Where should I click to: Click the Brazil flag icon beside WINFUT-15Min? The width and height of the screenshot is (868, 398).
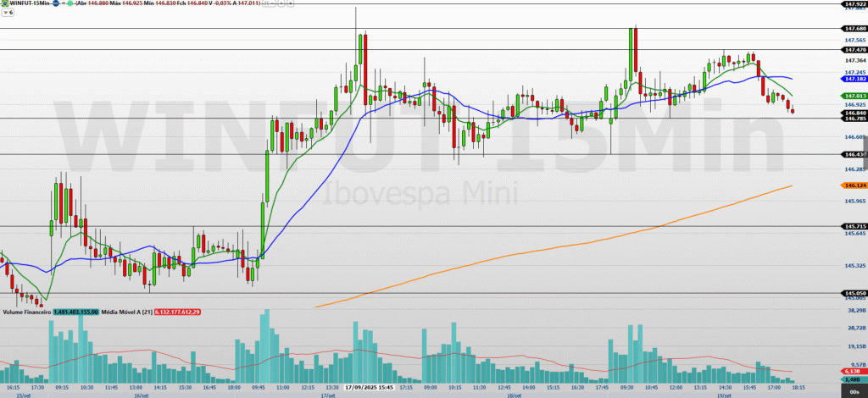point(5,3)
